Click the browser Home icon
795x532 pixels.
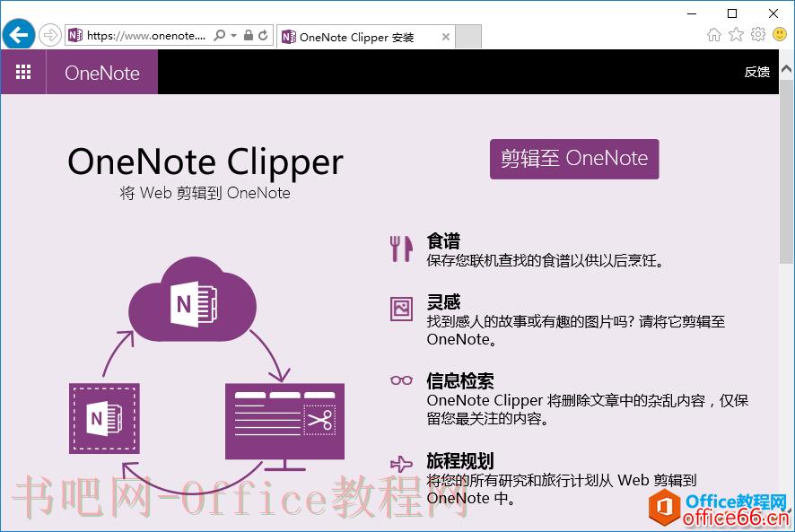click(714, 34)
